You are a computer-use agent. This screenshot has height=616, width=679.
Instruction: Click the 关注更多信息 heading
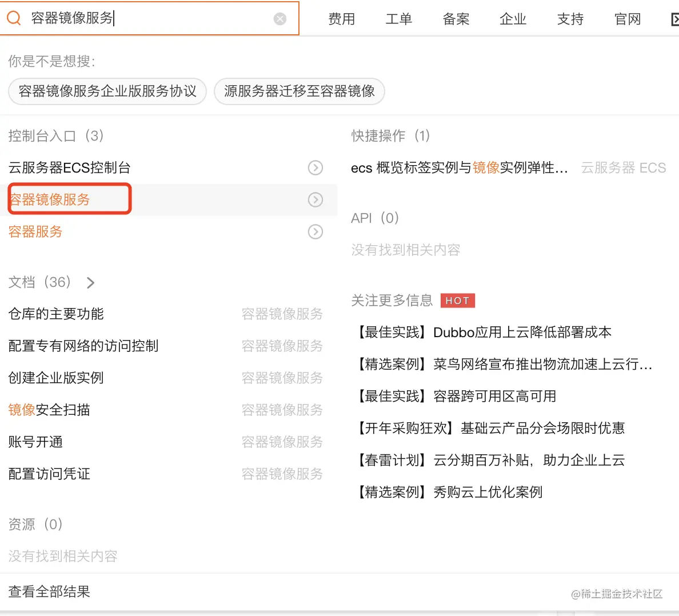(392, 301)
